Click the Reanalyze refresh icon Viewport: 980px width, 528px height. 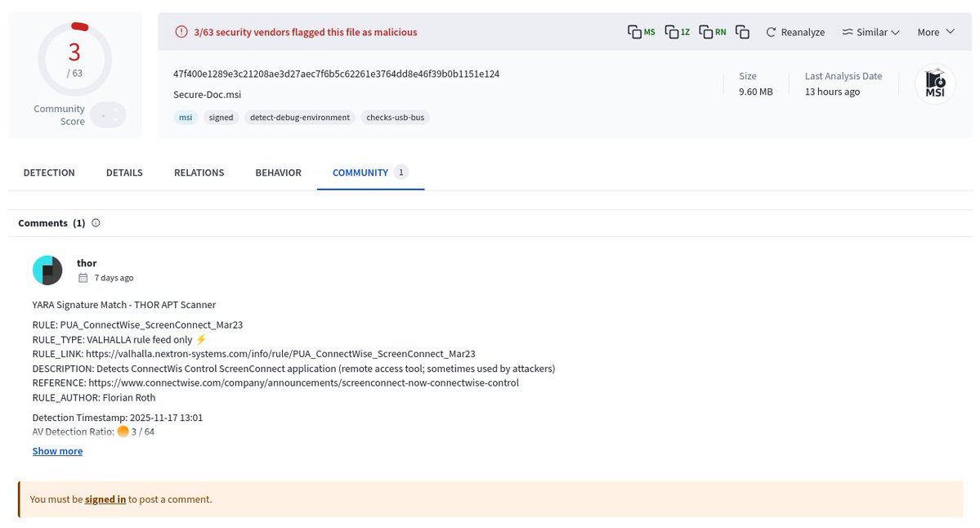[x=770, y=32]
